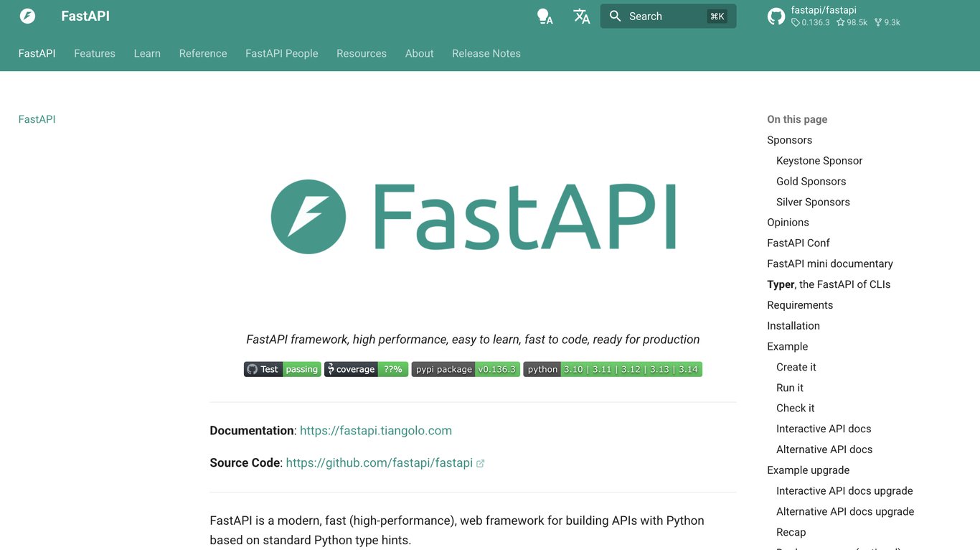
Task: Open the fastapi.tiangolo.com documentation link
Action: pos(376,431)
